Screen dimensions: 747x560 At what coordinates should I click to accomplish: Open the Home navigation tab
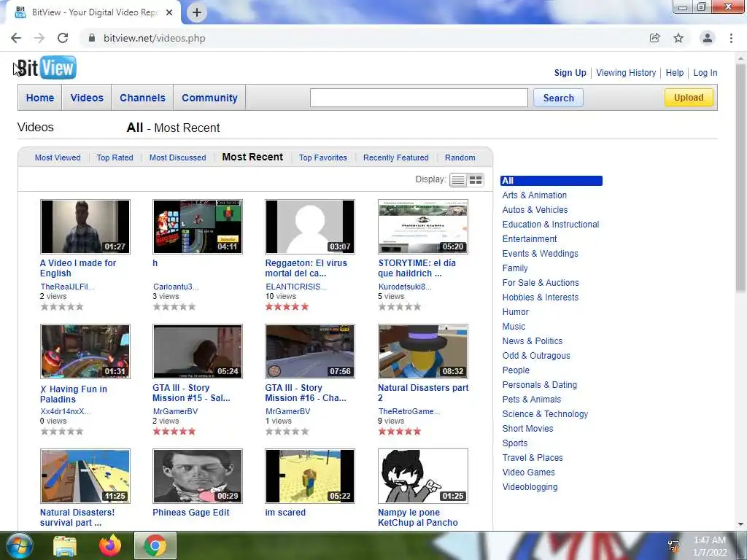[x=40, y=98]
